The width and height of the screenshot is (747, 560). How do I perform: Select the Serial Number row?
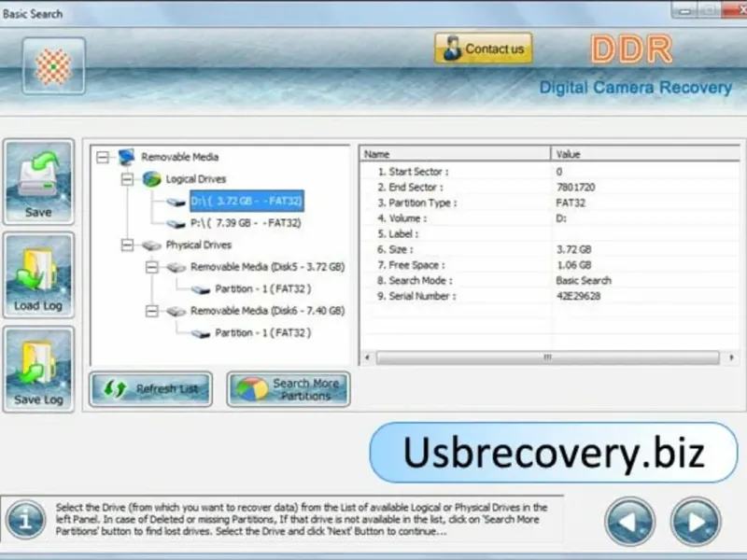click(x=550, y=296)
